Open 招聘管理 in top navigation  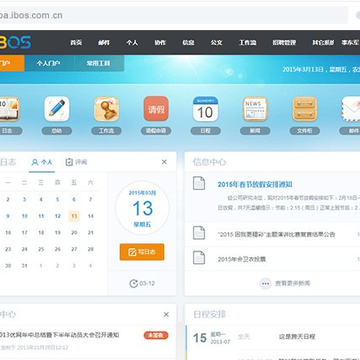click(284, 43)
